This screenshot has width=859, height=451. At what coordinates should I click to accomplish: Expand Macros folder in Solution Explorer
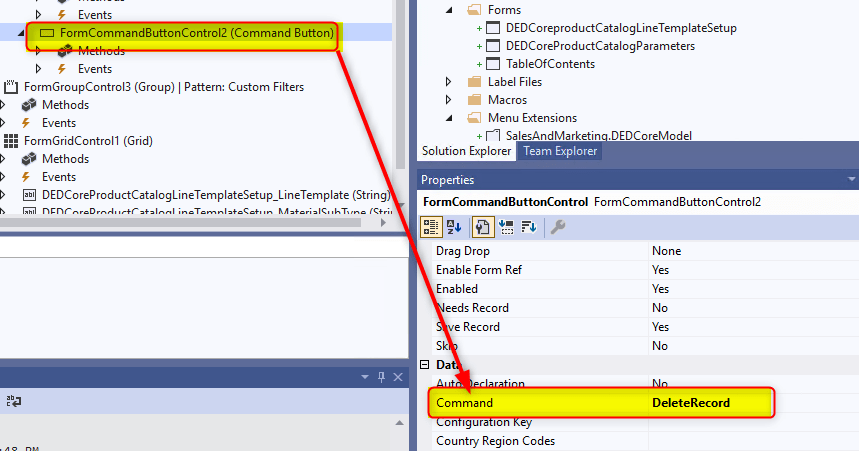[448, 100]
